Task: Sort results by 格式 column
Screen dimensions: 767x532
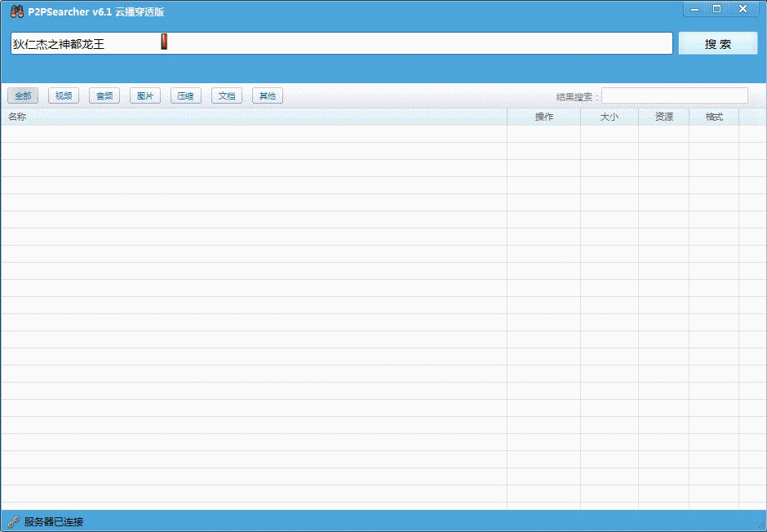Action: click(714, 117)
